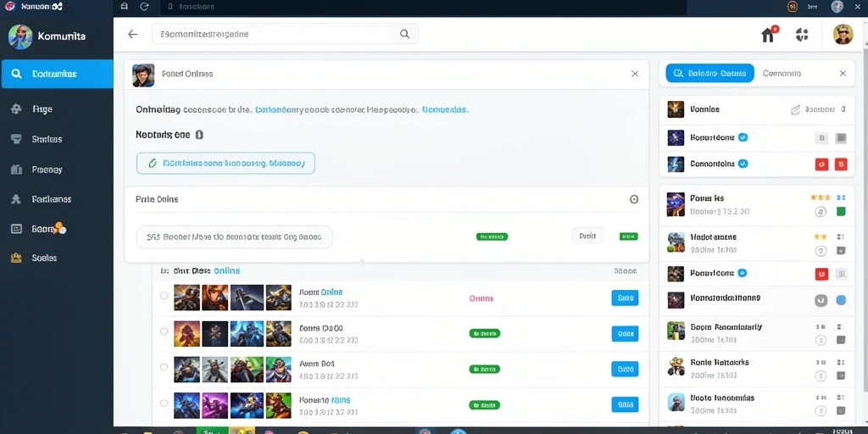Select the radio button in the Asms Bot row
This screenshot has width=868, height=434.
click(x=164, y=367)
